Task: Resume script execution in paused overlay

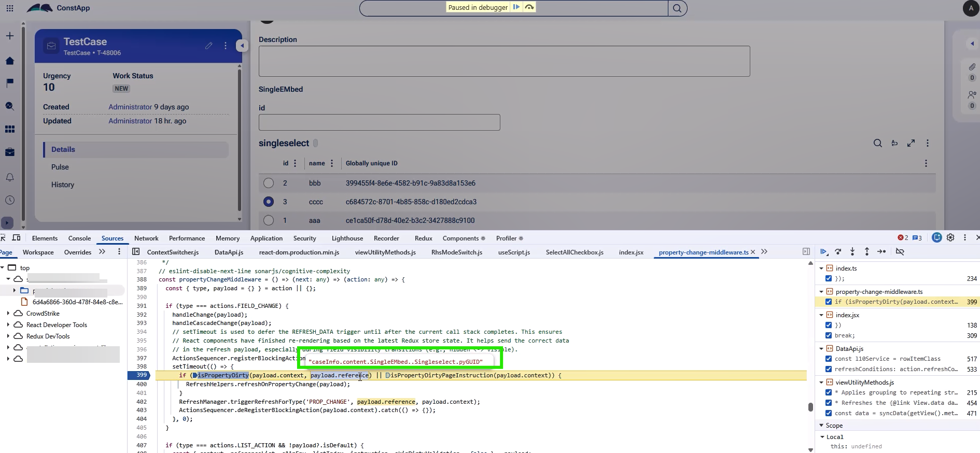Action: [x=516, y=7]
